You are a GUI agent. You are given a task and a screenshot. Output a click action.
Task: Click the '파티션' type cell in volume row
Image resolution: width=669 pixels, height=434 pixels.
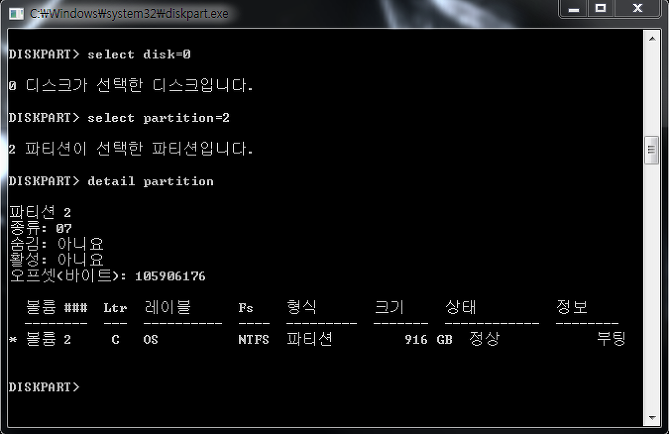pos(309,339)
